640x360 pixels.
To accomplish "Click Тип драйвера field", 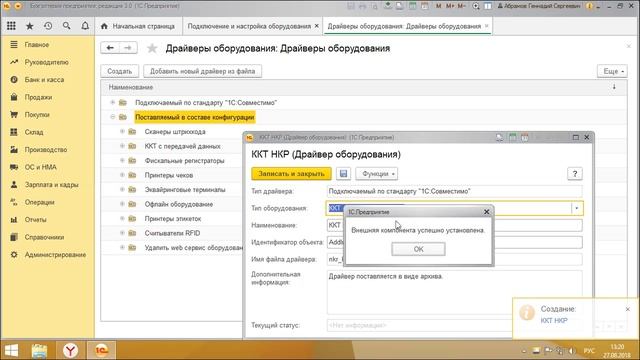I will [x=454, y=191].
